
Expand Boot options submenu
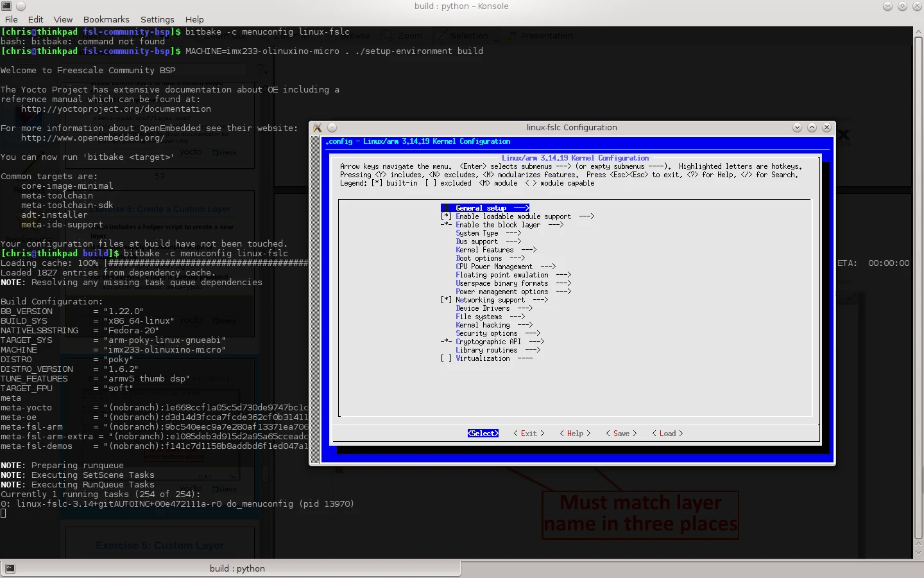490,258
